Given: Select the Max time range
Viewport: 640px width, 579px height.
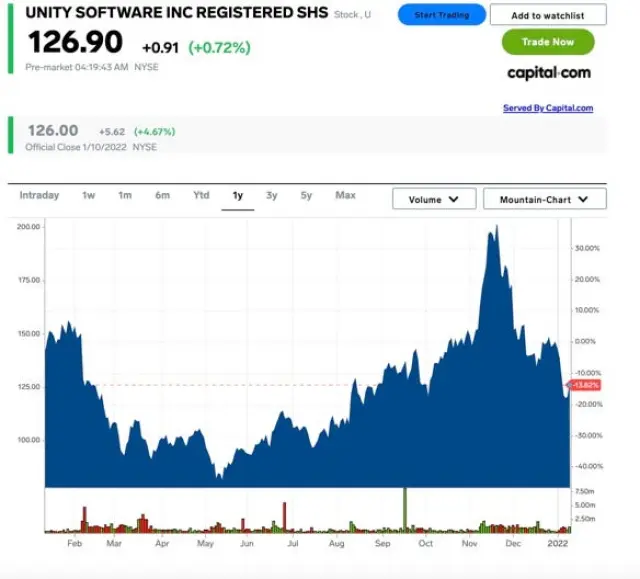Looking at the screenshot, I should click(345, 196).
